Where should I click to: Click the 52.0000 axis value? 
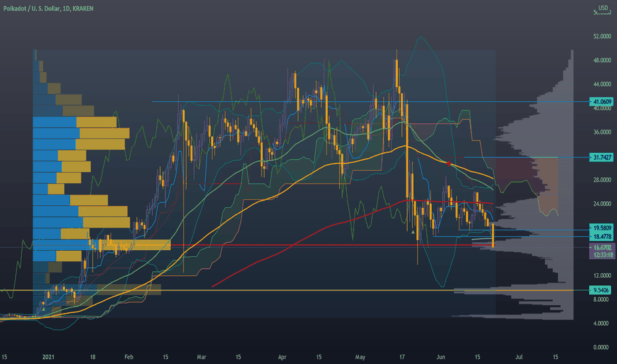602,36
